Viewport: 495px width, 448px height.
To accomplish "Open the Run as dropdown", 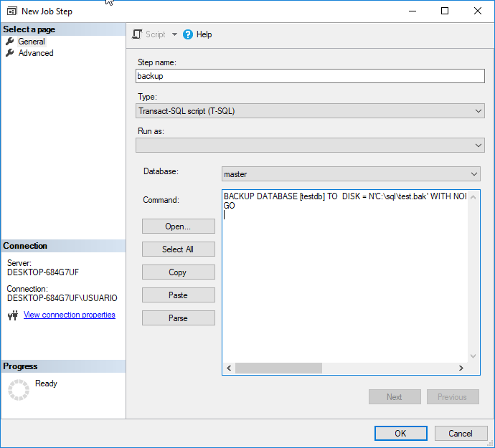I will pos(310,145).
